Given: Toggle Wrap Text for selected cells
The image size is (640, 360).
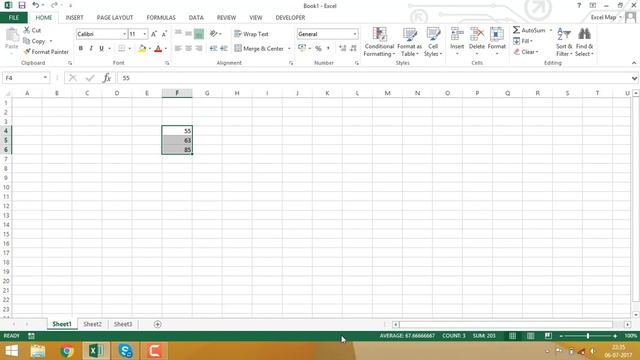Looking at the screenshot, I should point(251,34).
